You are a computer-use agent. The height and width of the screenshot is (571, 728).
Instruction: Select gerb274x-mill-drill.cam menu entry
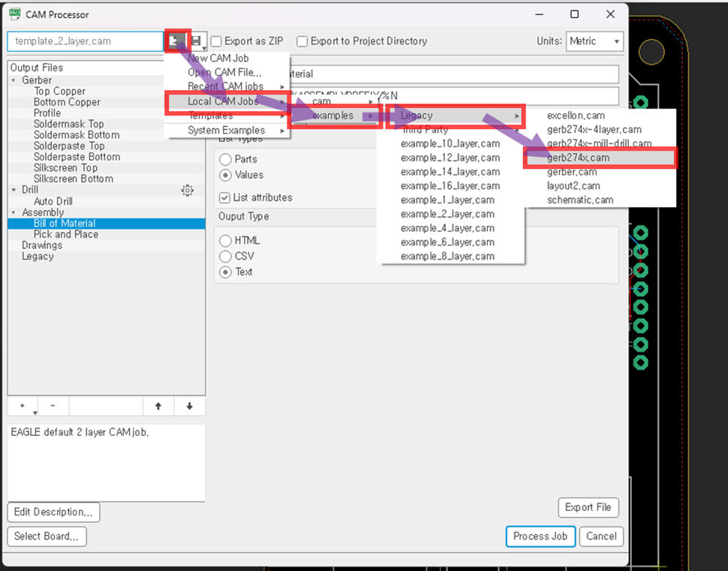tap(602, 143)
